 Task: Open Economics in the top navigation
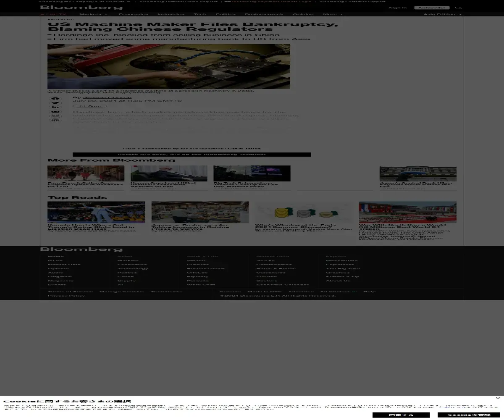(x=133, y=14)
